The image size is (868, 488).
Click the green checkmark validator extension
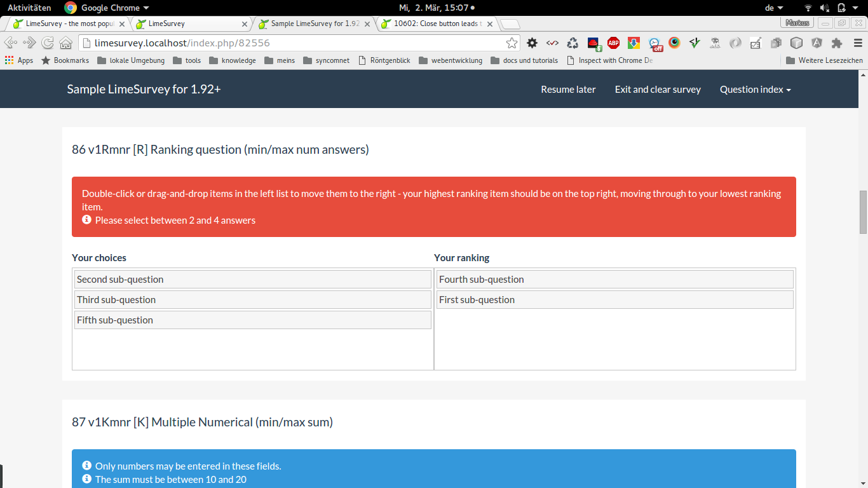(695, 43)
